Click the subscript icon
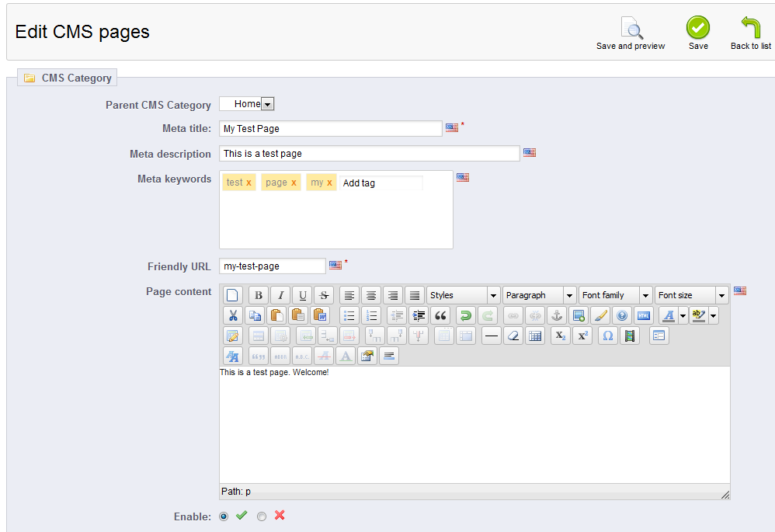775x532 pixels. coord(561,336)
